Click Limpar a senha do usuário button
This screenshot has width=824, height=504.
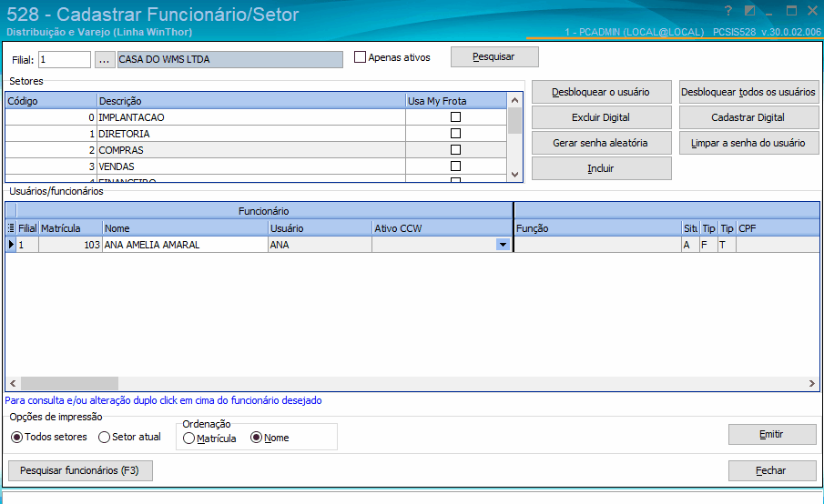click(748, 143)
